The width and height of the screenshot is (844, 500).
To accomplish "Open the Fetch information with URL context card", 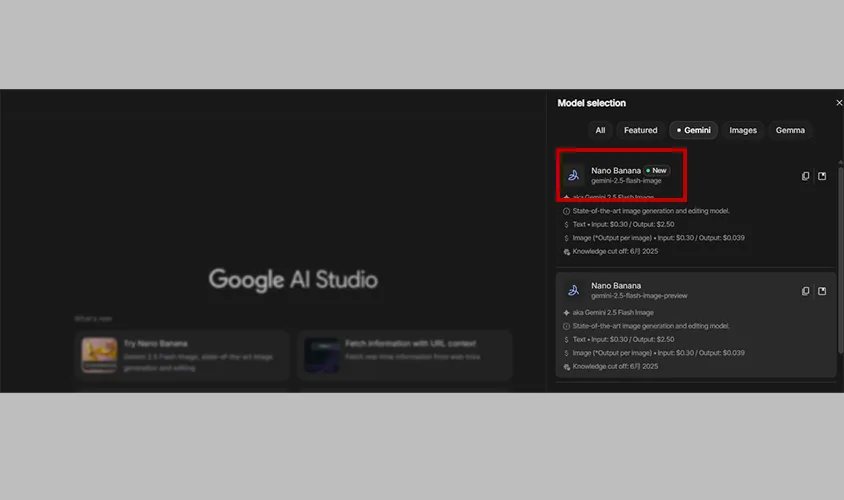I will pyautogui.click(x=405, y=353).
